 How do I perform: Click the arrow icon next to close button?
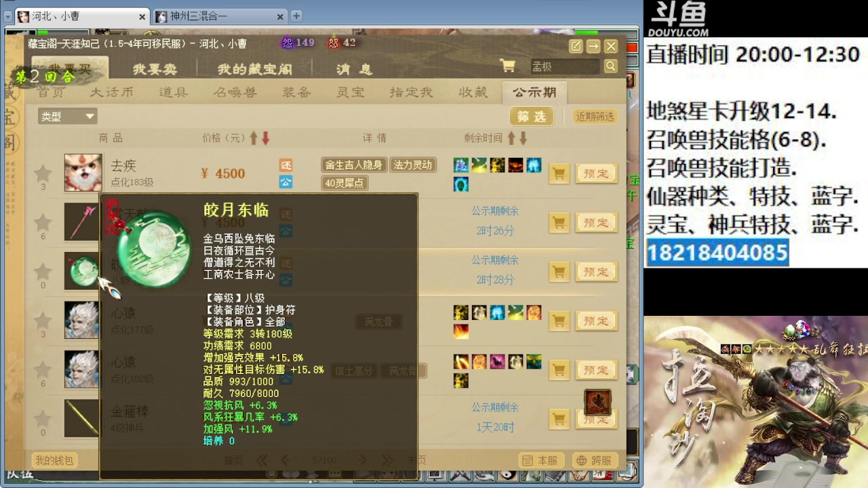[x=593, y=46]
